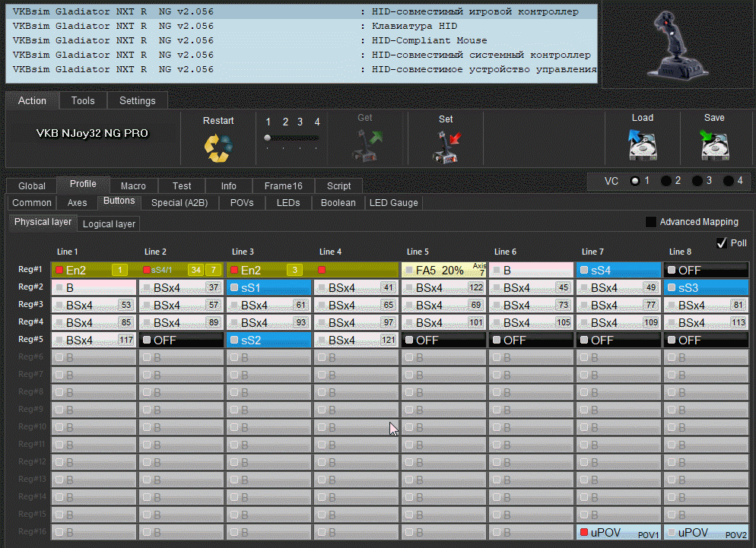Click the 1-4 profile slider handle
Image resolution: width=756 pixels, height=548 pixels.
coord(268,138)
